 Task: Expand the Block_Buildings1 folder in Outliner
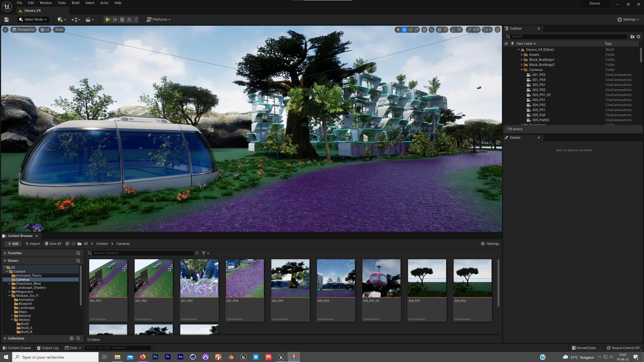pyautogui.click(x=522, y=60)
